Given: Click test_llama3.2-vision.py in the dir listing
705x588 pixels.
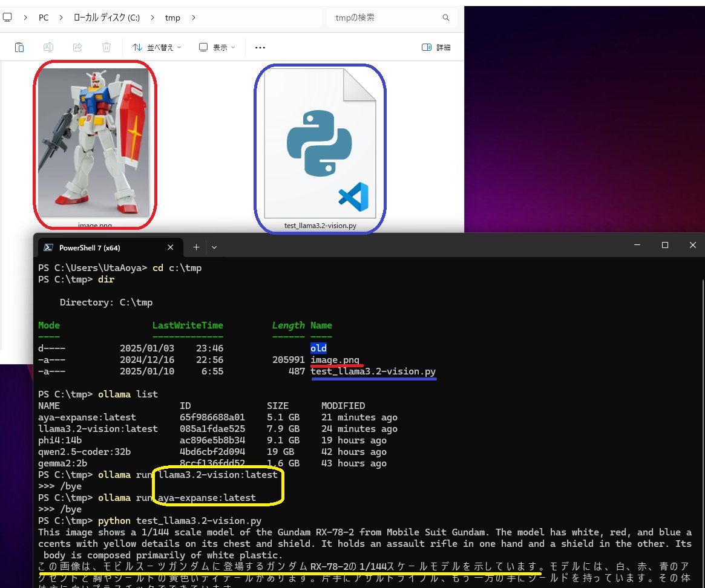Looking at the screenshot, I should point(373,371).
